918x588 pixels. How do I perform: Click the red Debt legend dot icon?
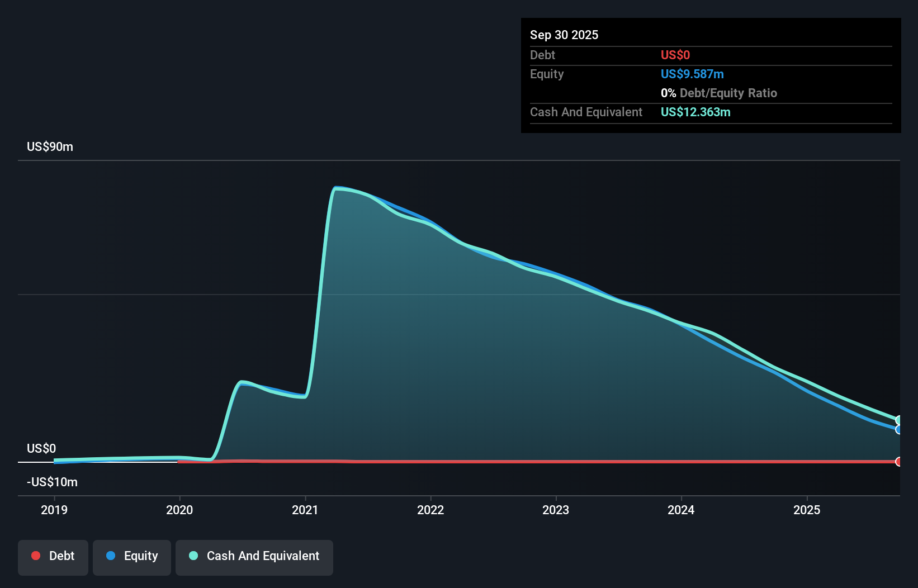click(x=35, y=556)
